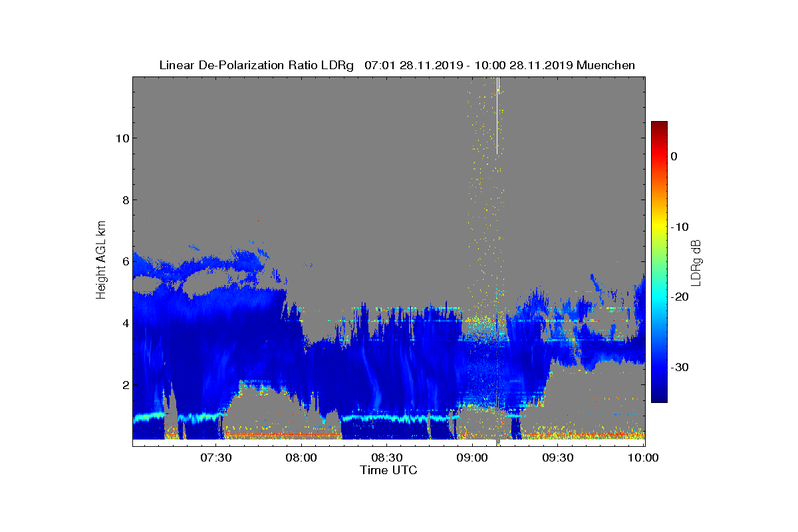Click the '08:00' time tick label

tap(301, 458)
